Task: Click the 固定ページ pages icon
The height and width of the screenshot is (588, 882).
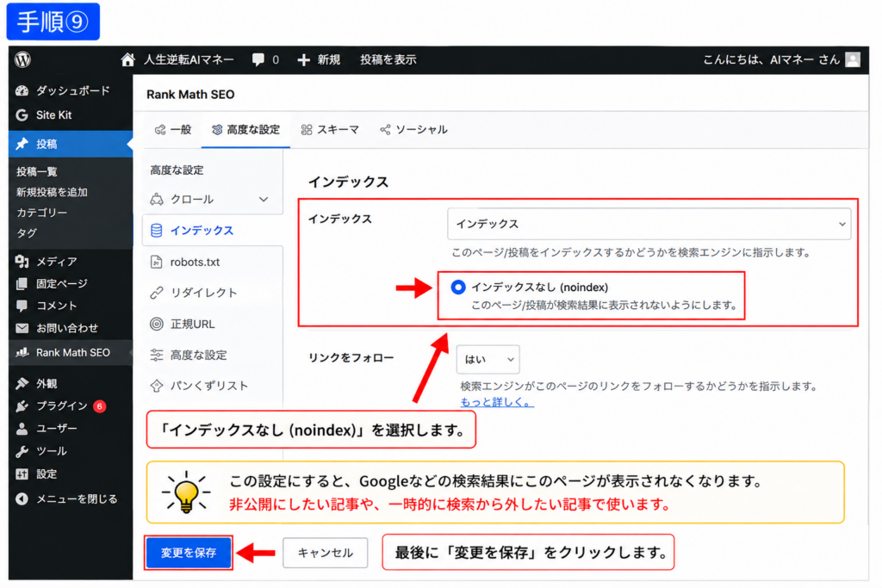Action: pos(22,283)
